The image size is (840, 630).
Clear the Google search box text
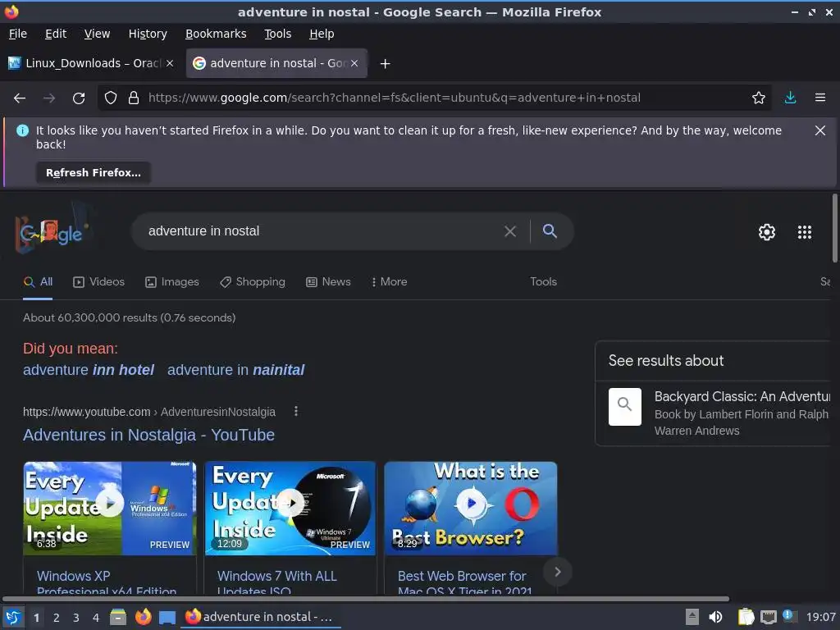(510, 231)
